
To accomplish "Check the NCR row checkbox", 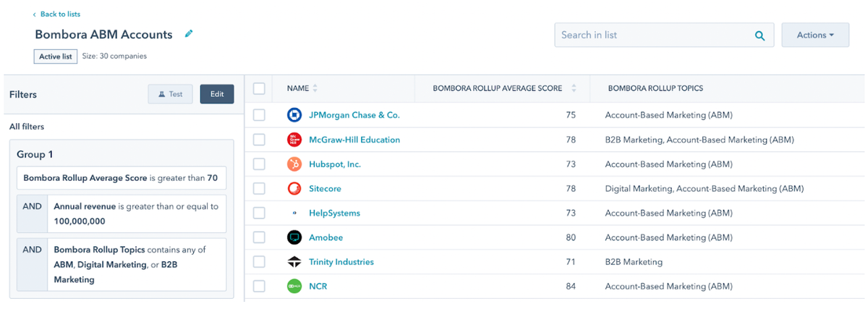I will (259, 287).
